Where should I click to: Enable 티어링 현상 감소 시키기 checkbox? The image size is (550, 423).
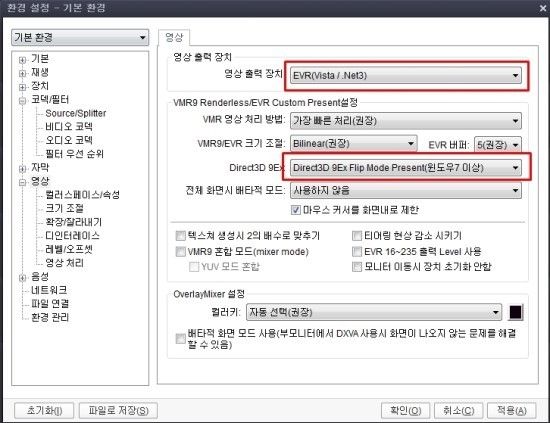coord(357,236)
